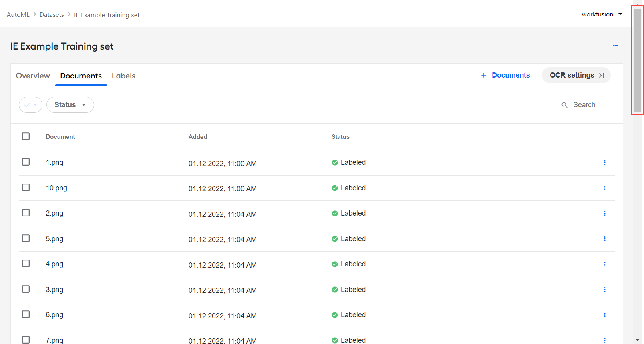The image size is (644, 344).
Task: Check the box for 1.png
Action: pyautogui.click(x=26, y=162)
